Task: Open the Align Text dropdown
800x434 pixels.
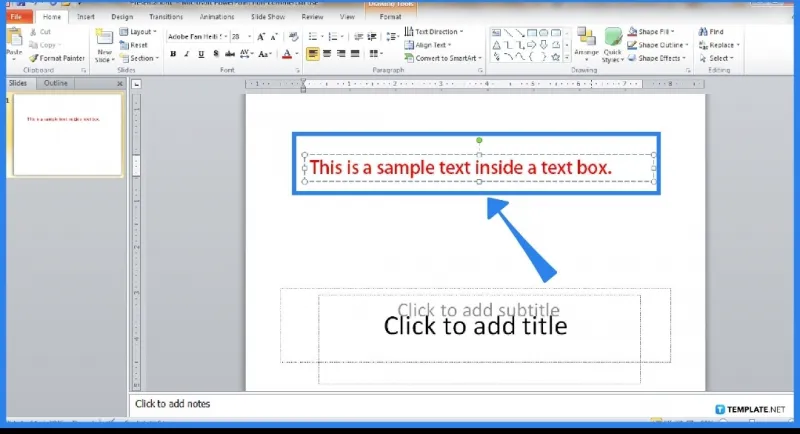Action: 428,45
